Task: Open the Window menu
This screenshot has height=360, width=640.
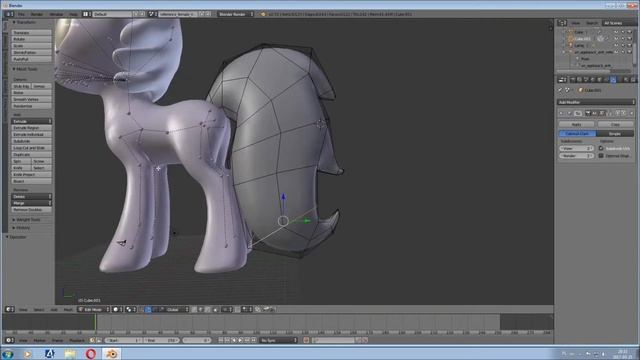Action: (56, 14)
